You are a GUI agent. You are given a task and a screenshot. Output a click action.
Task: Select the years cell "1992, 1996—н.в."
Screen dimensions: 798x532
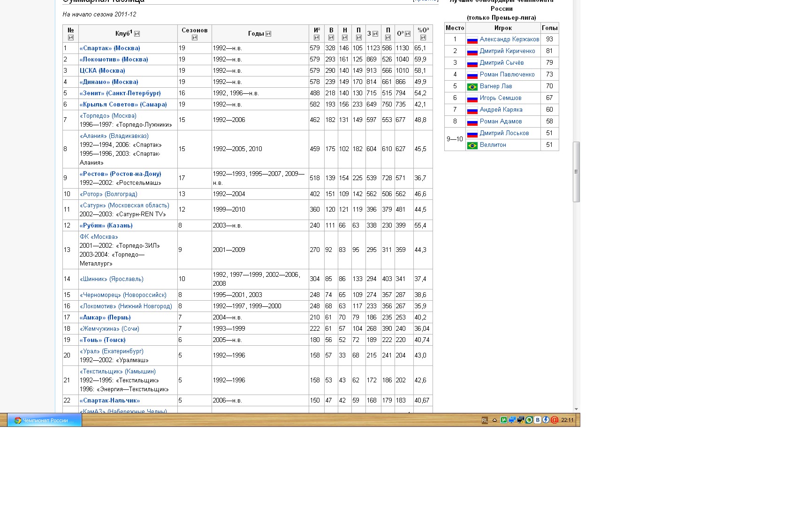pyautogui.click(x=236, y=93)
